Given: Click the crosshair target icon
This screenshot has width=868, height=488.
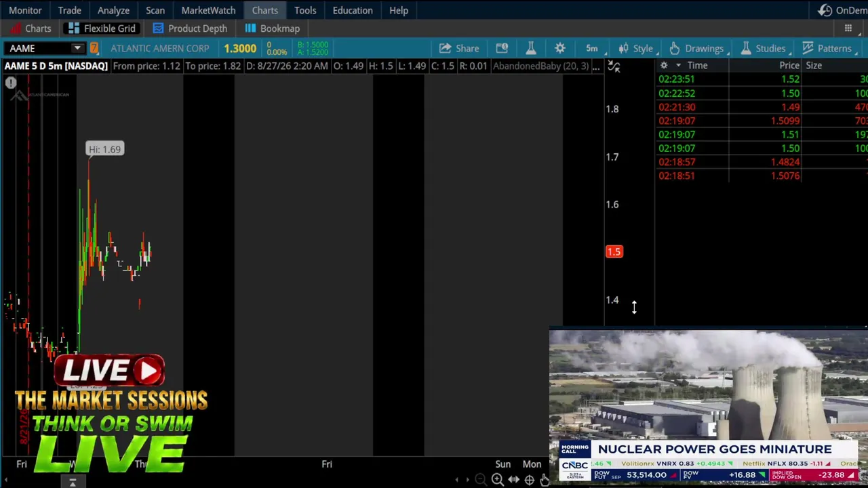Looking at the screenshot, I should [530, 480].
